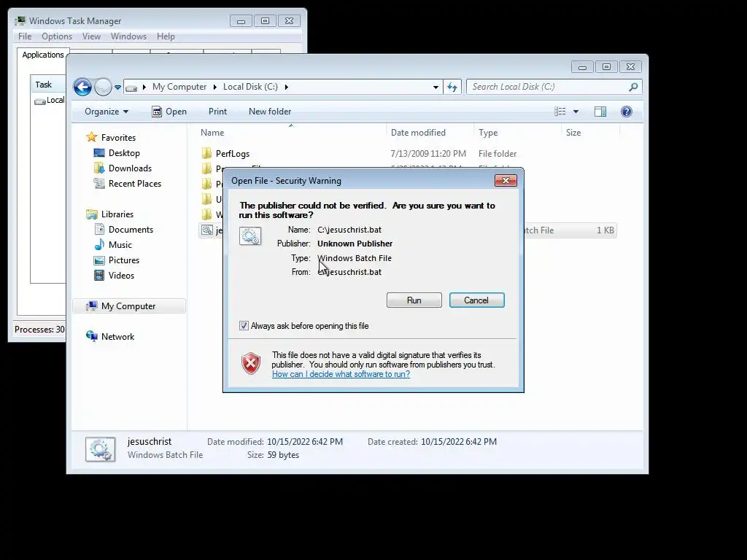Click the batch file gear icon in dialog
Viewport: 747px width, 560px height.
pyautogui.click(x=250, y=236)
